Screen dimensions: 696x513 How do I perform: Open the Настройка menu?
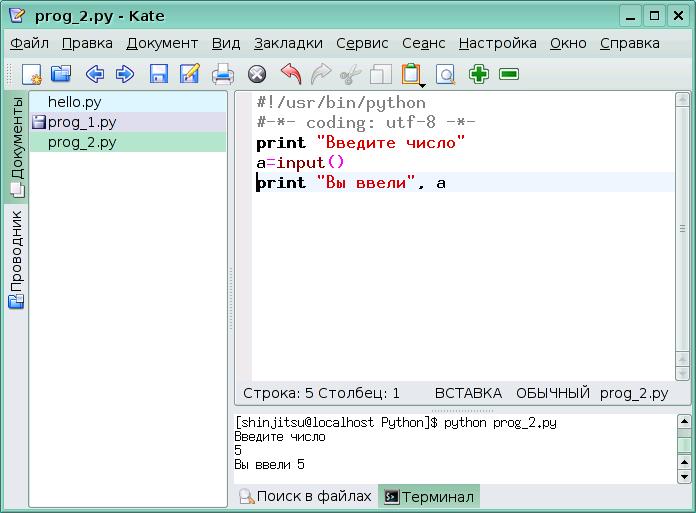(x=497, y=43)
